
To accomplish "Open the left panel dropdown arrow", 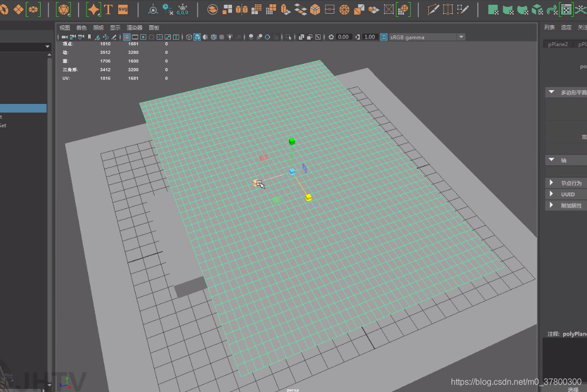I will click(x=47, y=47).
